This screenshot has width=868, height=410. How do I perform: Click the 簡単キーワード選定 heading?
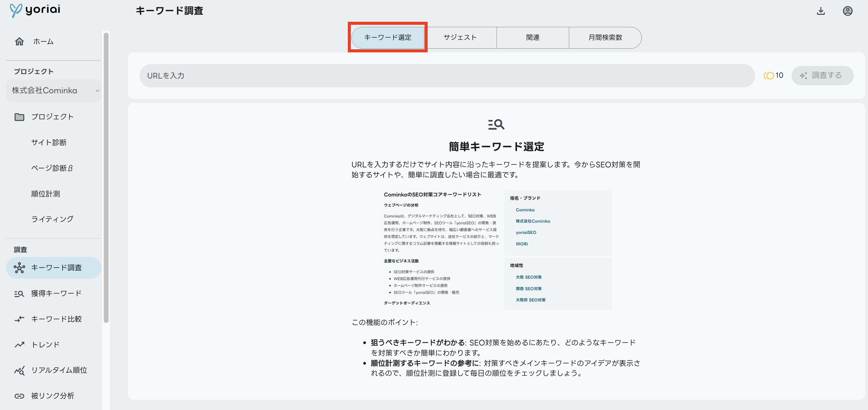(496, 147)
